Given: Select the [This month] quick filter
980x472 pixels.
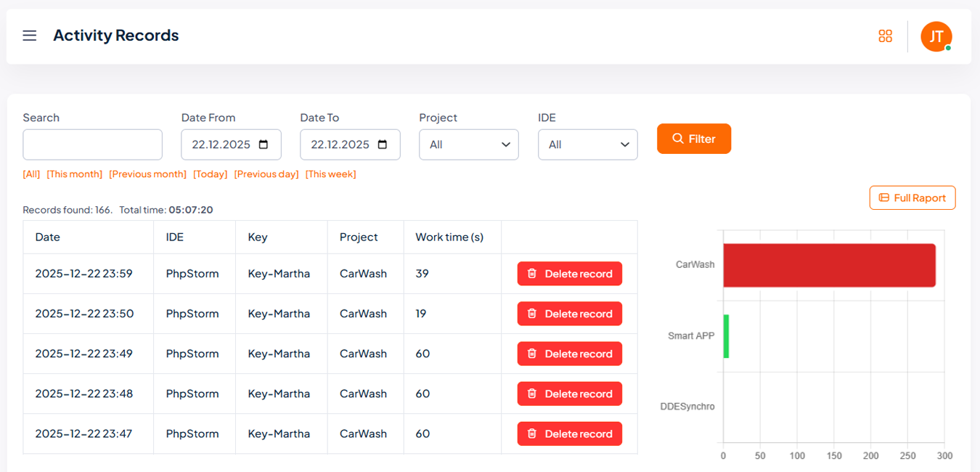Looking at the screenshot, I should coord(74,174).
